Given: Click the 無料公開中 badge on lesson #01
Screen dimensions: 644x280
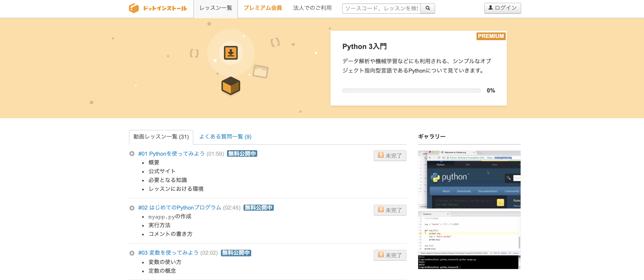Looking at the screenshot, I should 242,154.
